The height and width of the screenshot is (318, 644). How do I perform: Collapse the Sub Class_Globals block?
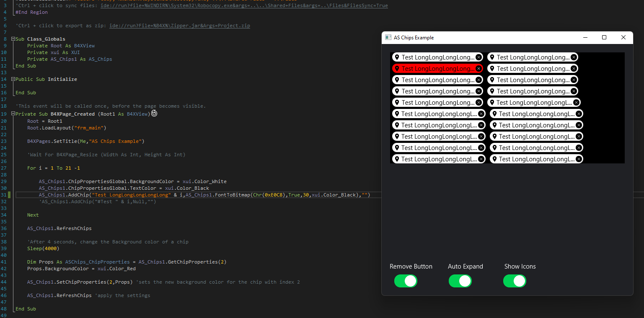point(13,39)
